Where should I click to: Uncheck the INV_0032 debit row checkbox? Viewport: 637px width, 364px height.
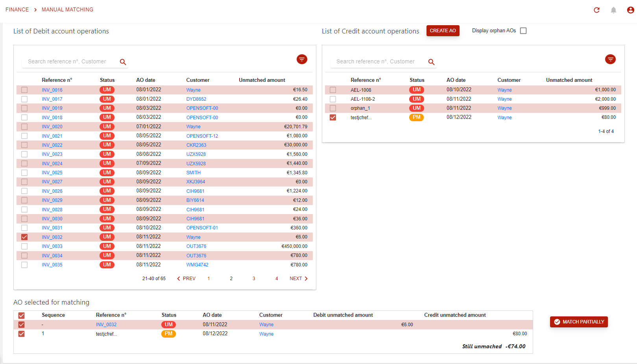tap(24, 237)
